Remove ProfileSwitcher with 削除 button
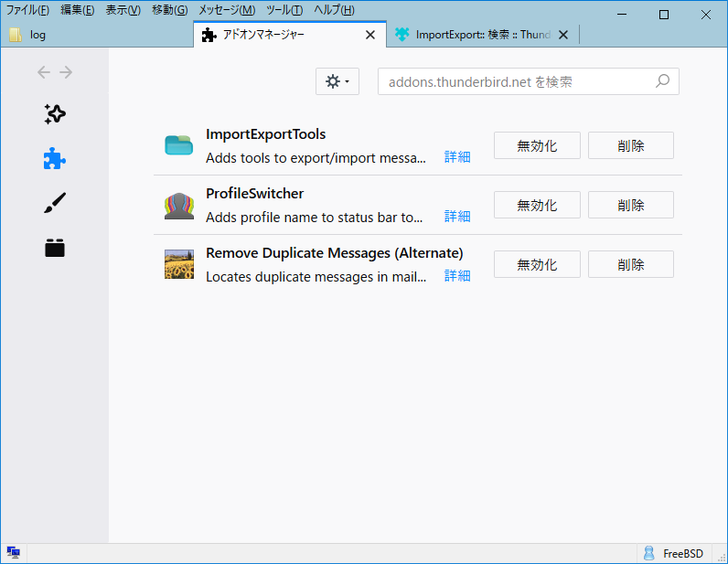 [x=631, y=205]
